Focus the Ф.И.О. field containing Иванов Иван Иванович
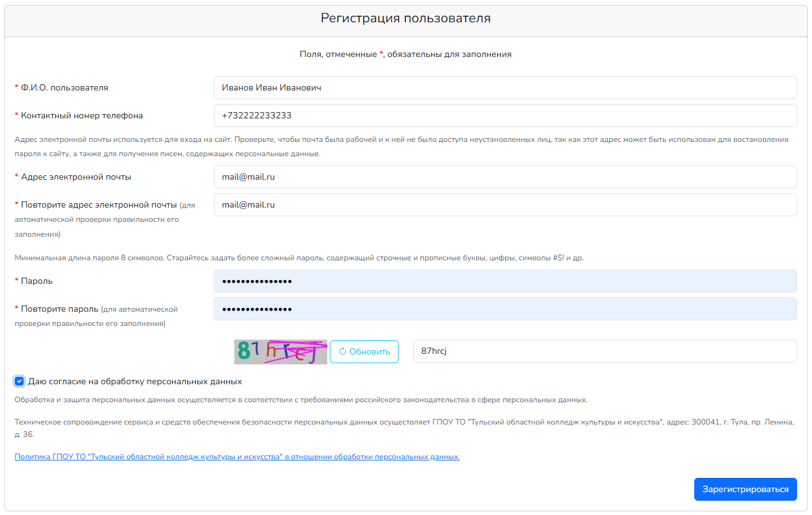This screenshot has height=515, width=812. [x=505, y=87]
